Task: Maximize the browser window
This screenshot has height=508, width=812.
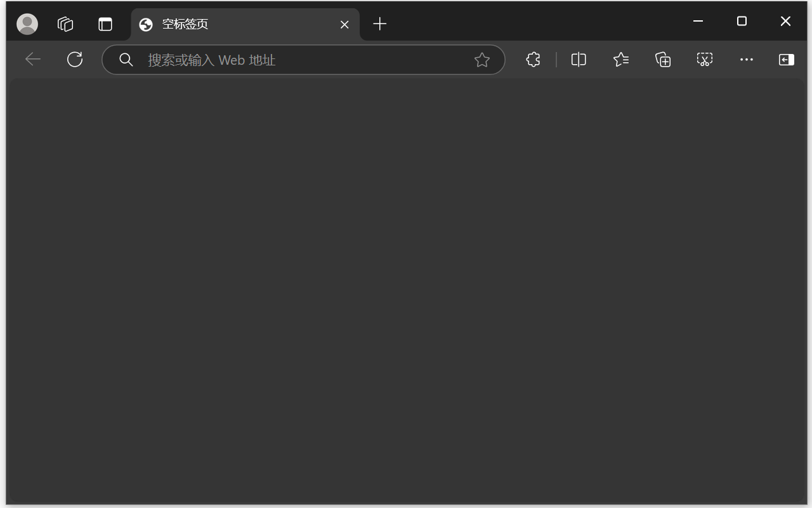Action: click(x=742, y=21)
